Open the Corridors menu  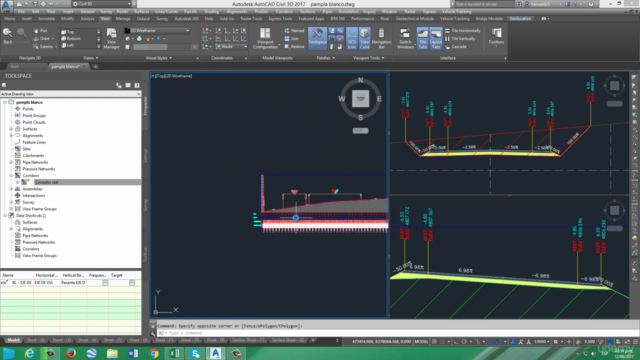click(284, 12)
